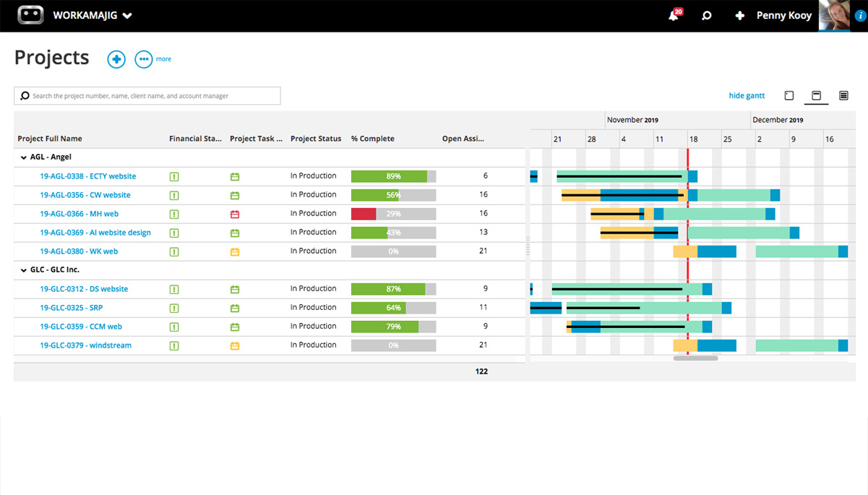868x495 pixels.
Task: Open the Penny Kooy user menu
Action: [x=783, y=15]
